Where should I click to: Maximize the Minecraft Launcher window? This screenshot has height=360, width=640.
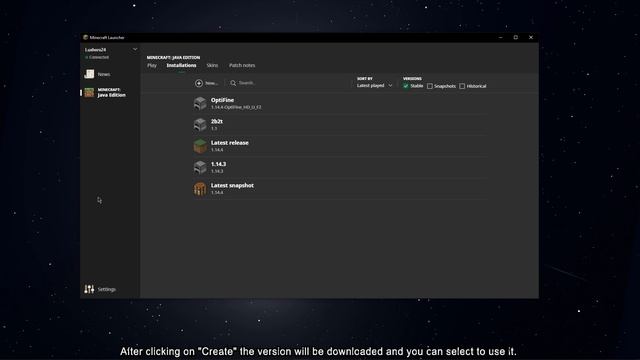516,37
